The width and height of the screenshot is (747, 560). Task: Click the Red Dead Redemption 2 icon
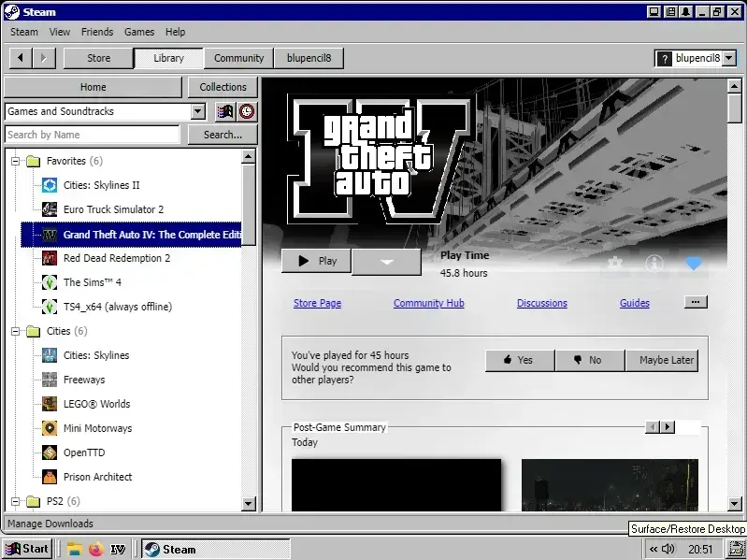[50, 258]
